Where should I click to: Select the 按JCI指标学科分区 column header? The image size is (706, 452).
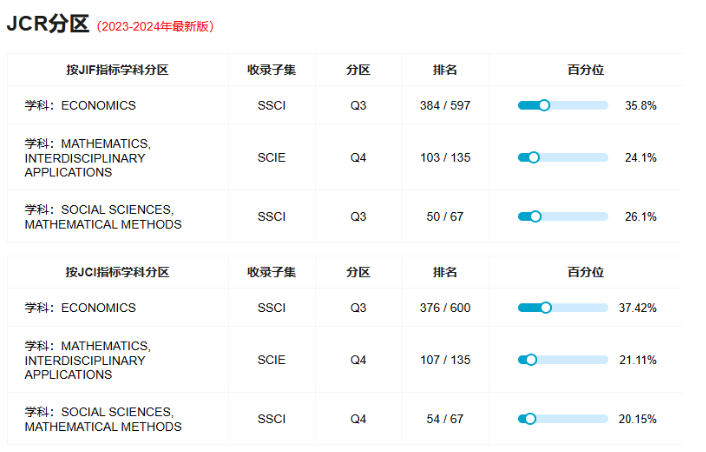pos(118,272)
